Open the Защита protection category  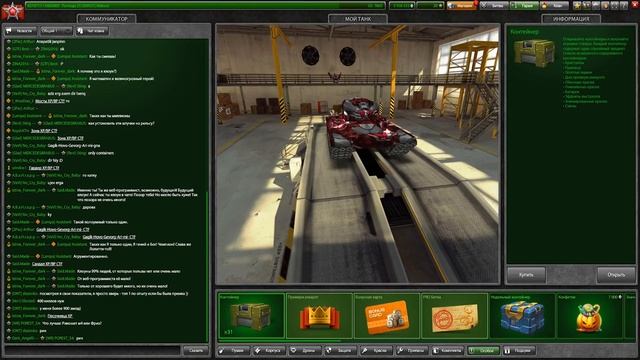340,350
